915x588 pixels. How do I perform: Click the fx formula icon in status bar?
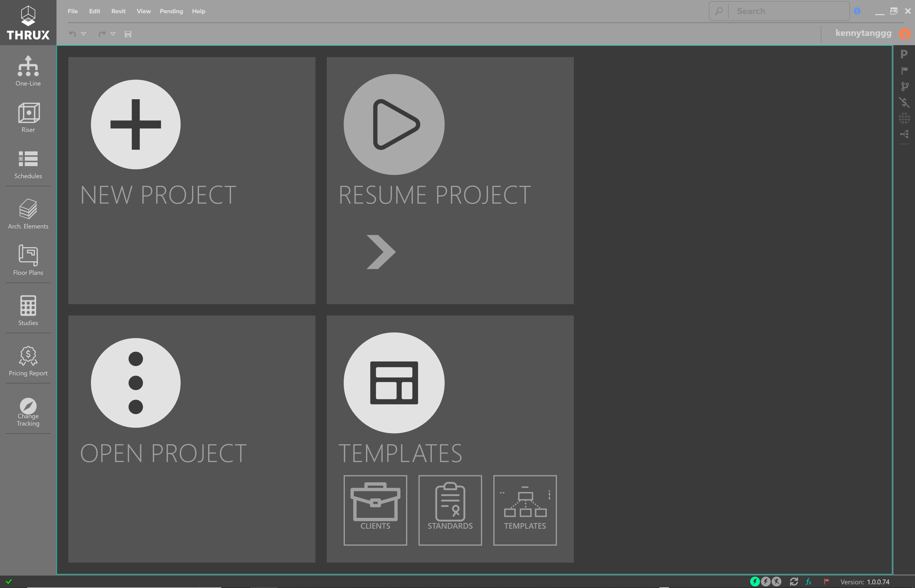(809, 582)
